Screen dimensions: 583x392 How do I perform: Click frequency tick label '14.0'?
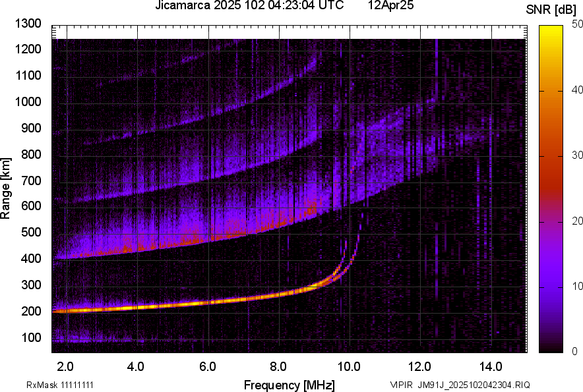[491, 367]
